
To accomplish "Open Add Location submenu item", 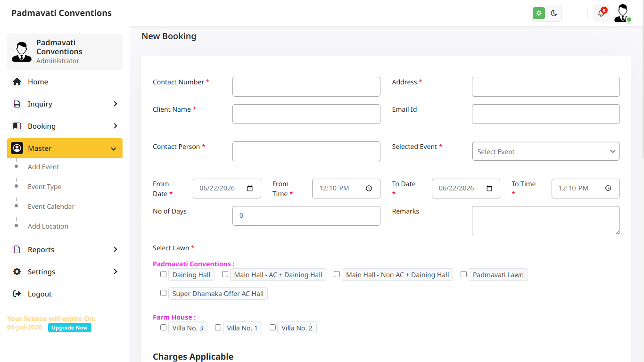I will 48,226.
